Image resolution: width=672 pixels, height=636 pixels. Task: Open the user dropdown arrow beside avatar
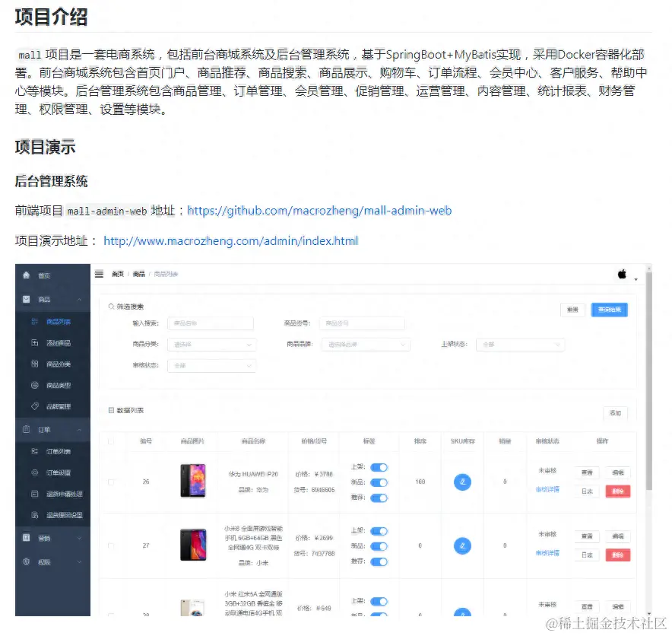pyautogui.click(x=636, y=279)
